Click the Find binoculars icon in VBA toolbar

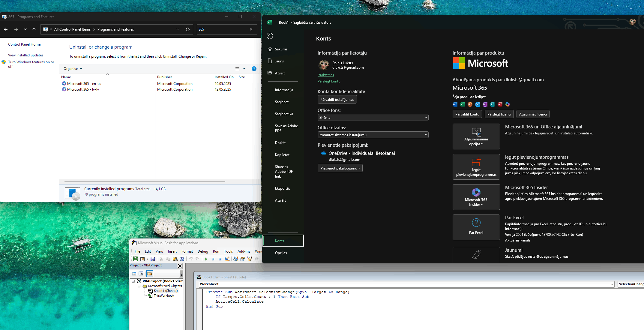tap(182, 259)
